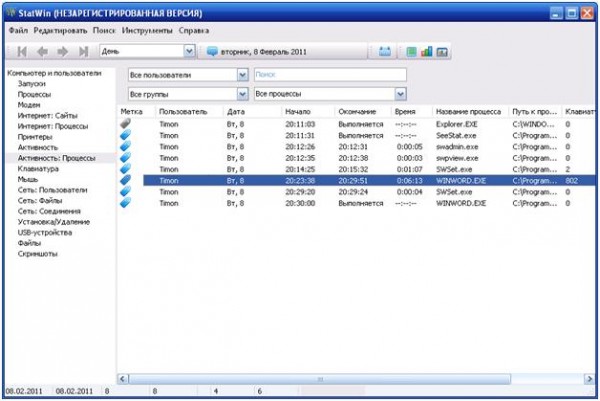Screen dimensions: 600x401
Task: Select Интернет: Сайты in the sidebar
Action: [x=47, y=116]
